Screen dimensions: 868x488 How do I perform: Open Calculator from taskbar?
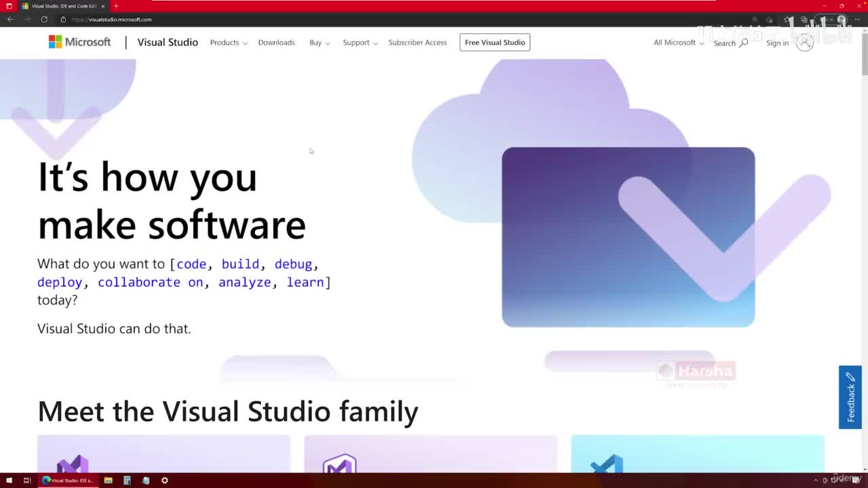tap(127, 481)
